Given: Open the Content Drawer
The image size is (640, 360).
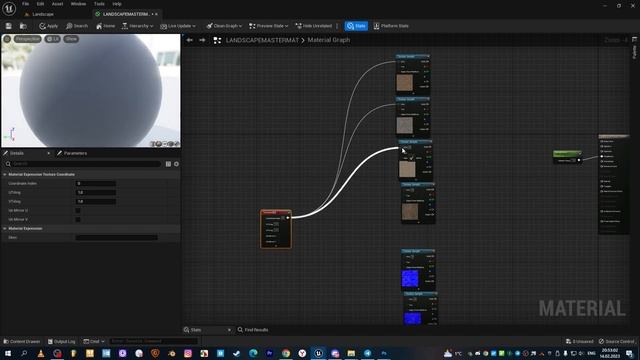Looking at the screenshot, I should pos(22,341).
